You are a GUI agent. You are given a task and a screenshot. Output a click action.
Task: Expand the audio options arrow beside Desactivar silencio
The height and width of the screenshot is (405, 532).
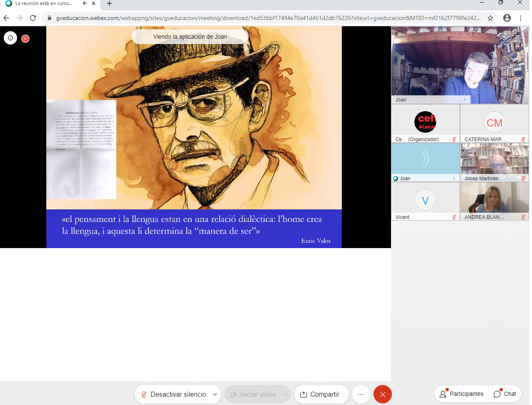pos(215,395)
